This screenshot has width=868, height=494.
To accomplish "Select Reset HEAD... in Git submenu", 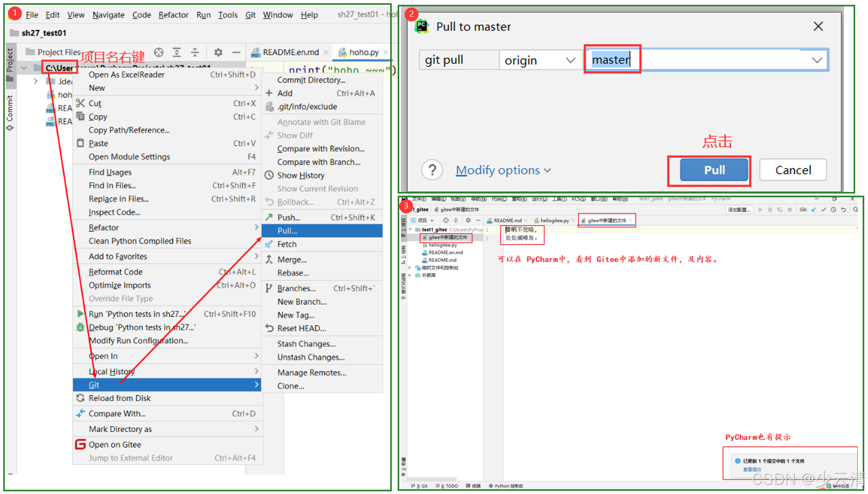I will (x=322, y=328).
